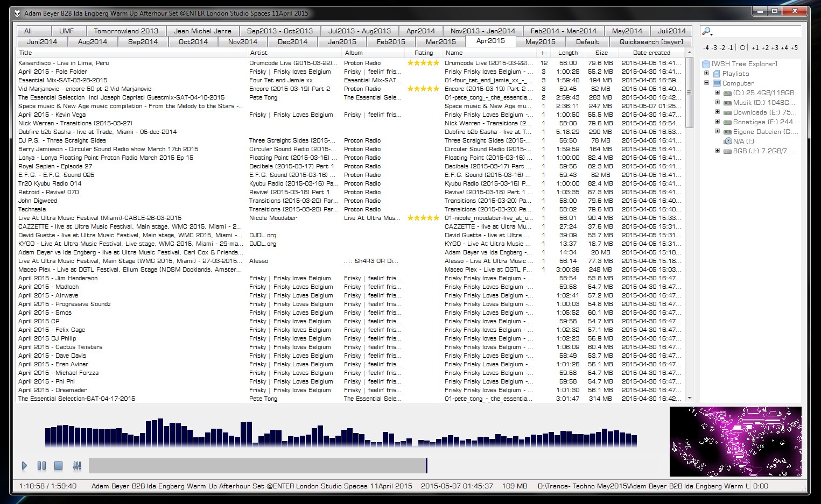821x504 pixels.
Task: Expand the Playlists tree node
Action: [707, 73]
